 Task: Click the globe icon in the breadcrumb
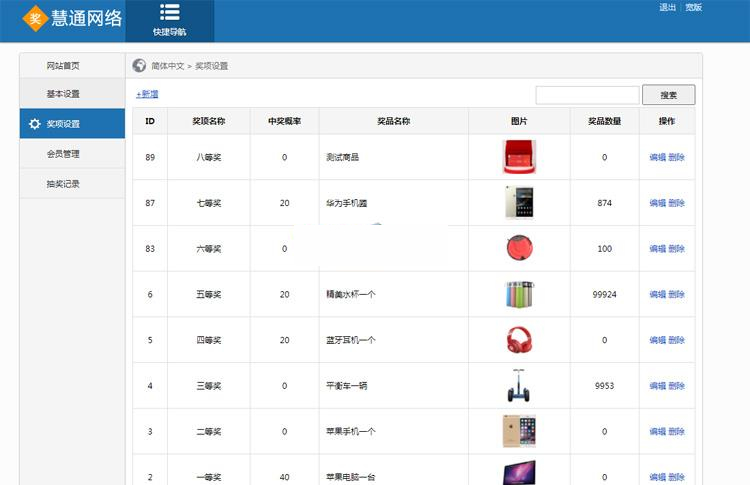140,66
